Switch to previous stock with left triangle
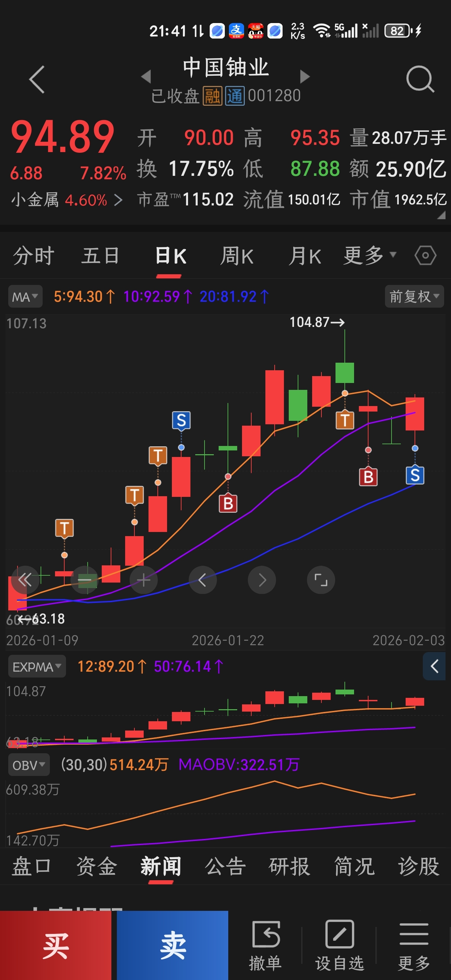Image resolution: width=451 pixels, height=980 pixels. pyautogui.click(x=146, y=76)
